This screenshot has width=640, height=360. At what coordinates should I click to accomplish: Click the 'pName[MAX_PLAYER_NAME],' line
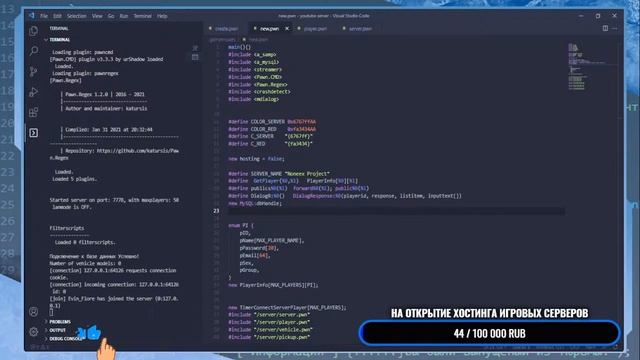coord(272,240)
